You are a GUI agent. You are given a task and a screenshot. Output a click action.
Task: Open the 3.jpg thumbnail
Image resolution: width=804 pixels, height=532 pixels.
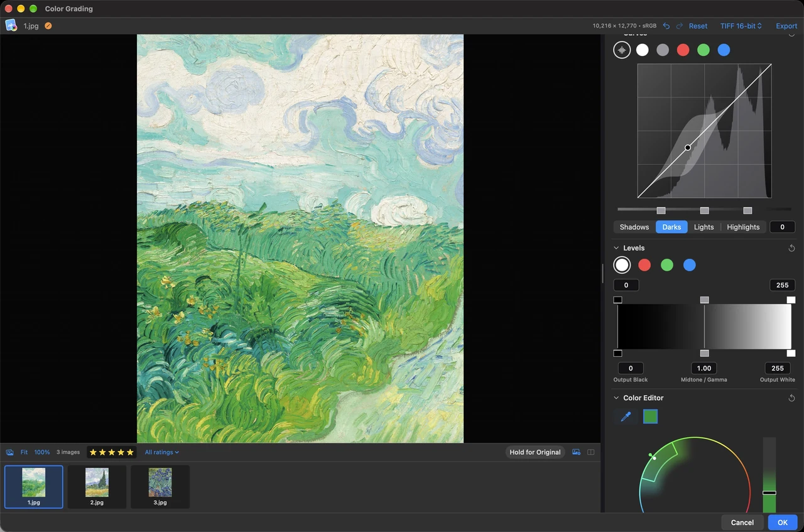point(160,487)
